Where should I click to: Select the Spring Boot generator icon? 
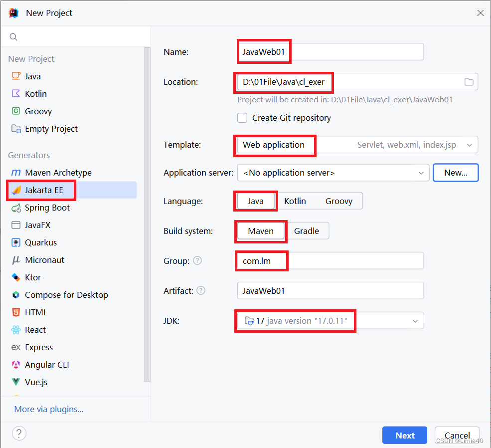pyautogui.click(x=16, y=208)
